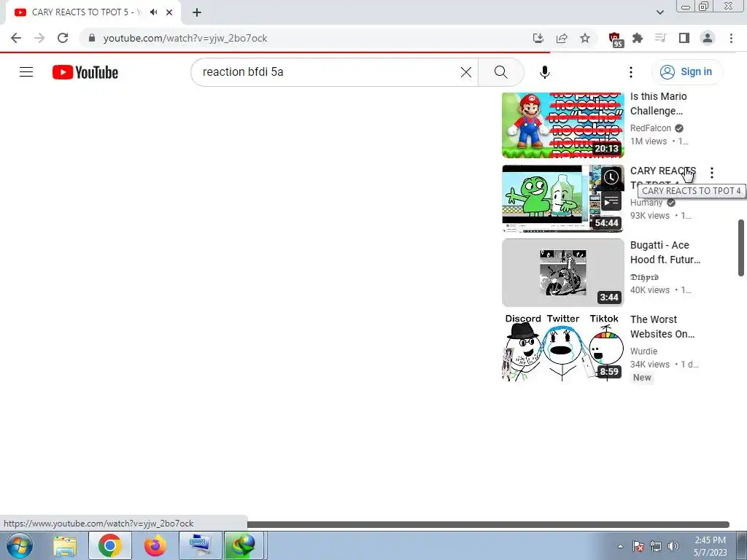Open the download manager taskbar app
The image size is (747, 560).
click(x=244, y=545)
